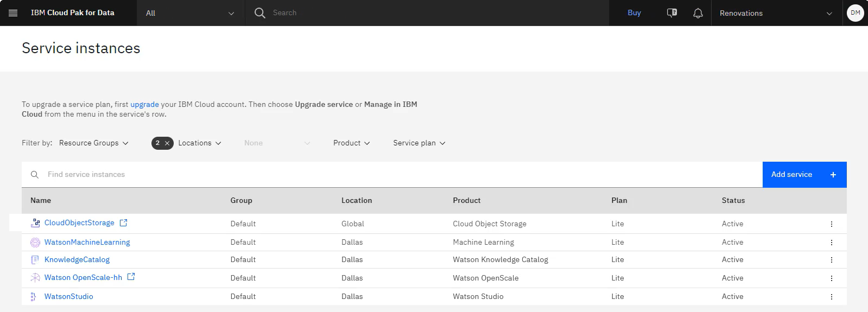Open the Renovations account switcher
Image resolution: width=868 pixels, height=312 pixels.
pyautogui.click(x=776, y=13)
